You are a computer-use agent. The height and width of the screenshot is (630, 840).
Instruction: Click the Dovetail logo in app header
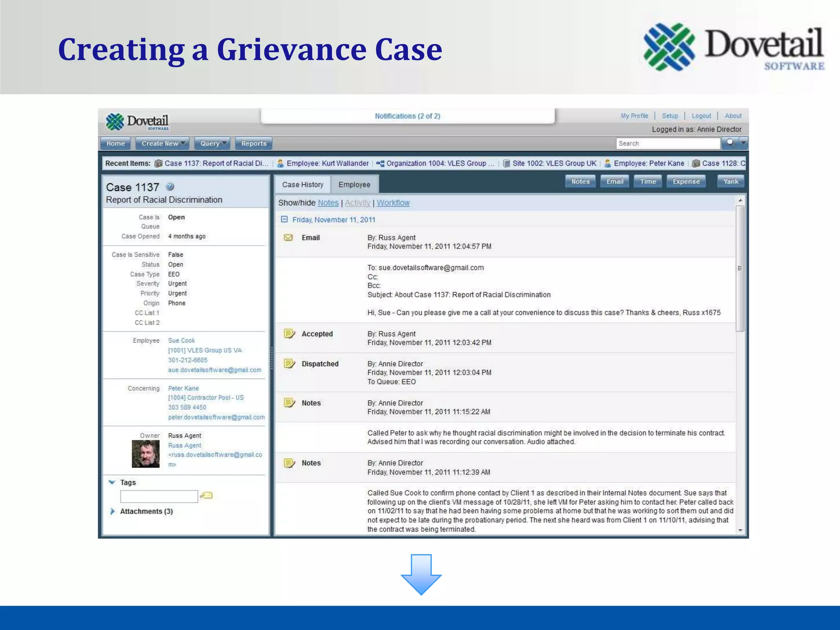(137, 122)
